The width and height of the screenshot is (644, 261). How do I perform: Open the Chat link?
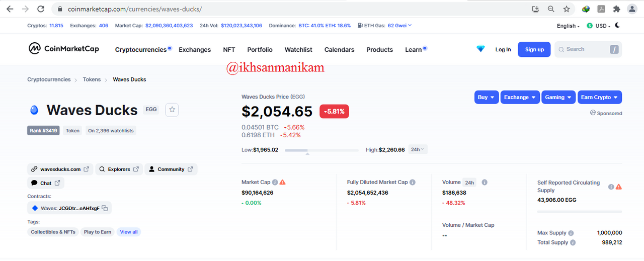click(46, 183)
